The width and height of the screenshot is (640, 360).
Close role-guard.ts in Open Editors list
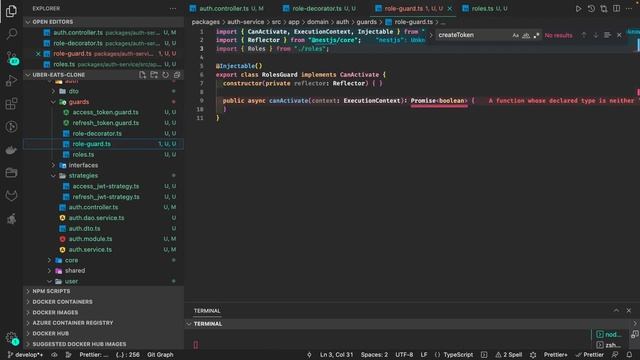[38, 53]
